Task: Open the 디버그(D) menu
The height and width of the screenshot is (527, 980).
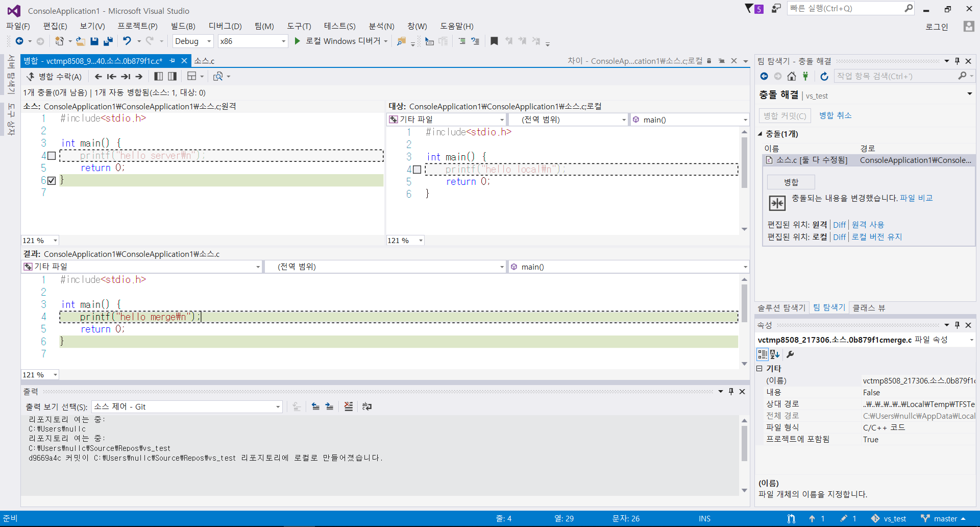Action: coord(225,26)
